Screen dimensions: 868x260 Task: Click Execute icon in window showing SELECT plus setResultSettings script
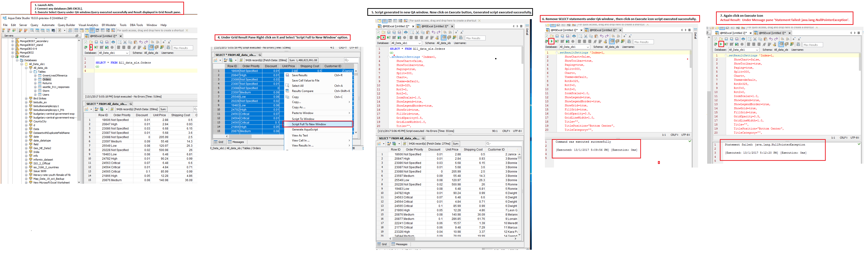383,37
